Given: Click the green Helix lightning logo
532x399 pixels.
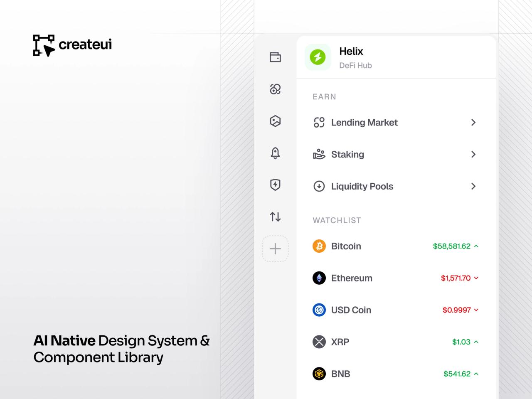Looking at the screenshot, I should pos(318,57).
